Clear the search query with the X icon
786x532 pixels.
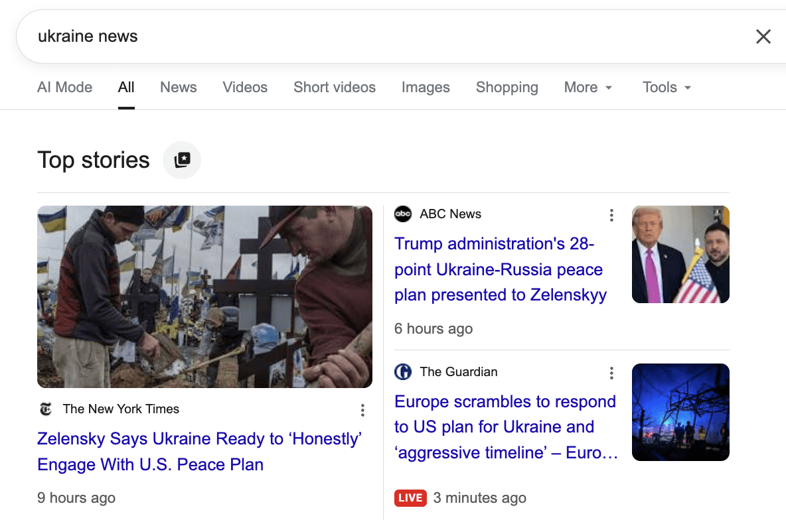pos(763,36)
